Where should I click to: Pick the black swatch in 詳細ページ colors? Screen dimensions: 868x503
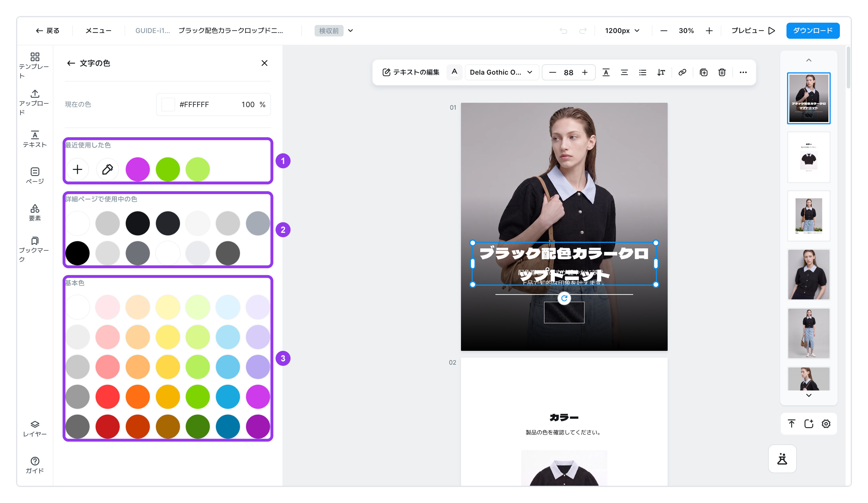pos(77,253)
